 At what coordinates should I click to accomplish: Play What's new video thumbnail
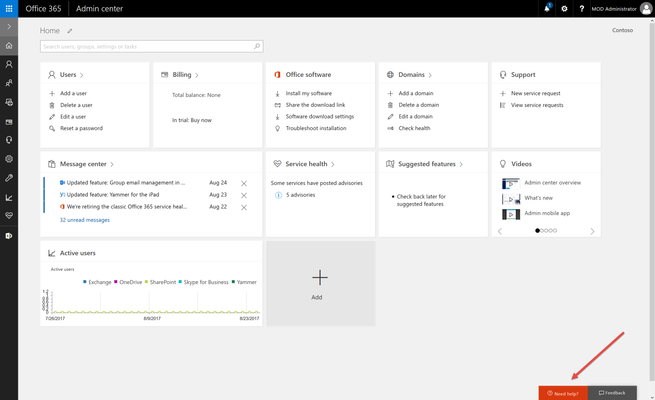pyautogui.click(x=511, y=199)
